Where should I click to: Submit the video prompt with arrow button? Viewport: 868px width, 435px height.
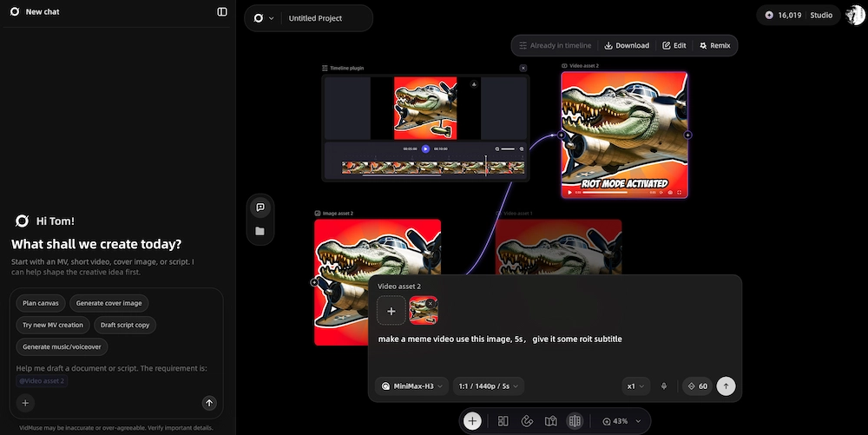(726, 386)
